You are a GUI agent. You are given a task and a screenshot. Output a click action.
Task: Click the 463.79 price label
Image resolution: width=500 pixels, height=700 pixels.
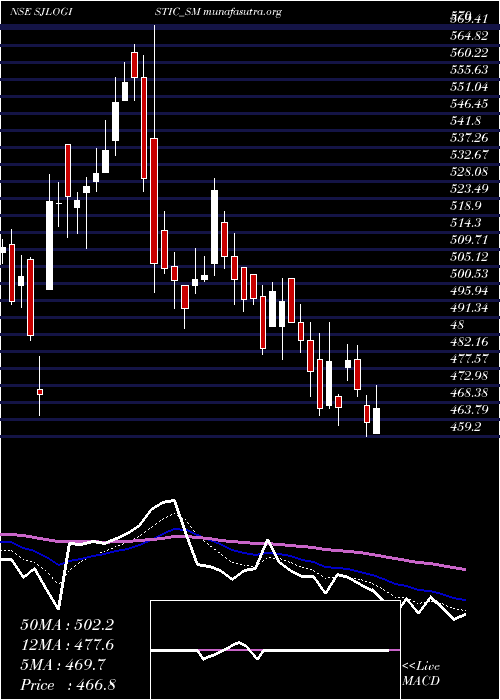click(471, 409)
